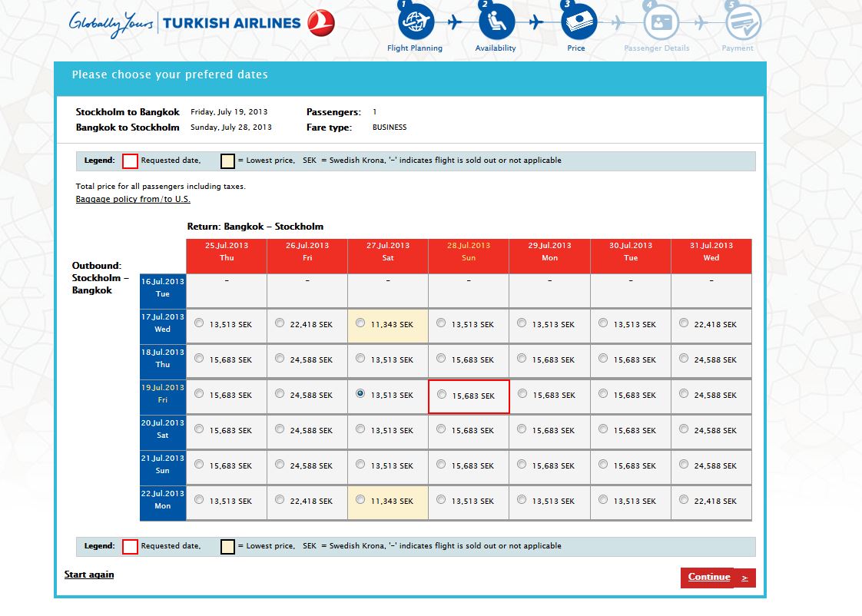Image resolution: width=862 pixels, height=616 pixels.
Task: Select 13,513 SEK fare for 17 Jul and 25 Jul
Action: (199, 323)
